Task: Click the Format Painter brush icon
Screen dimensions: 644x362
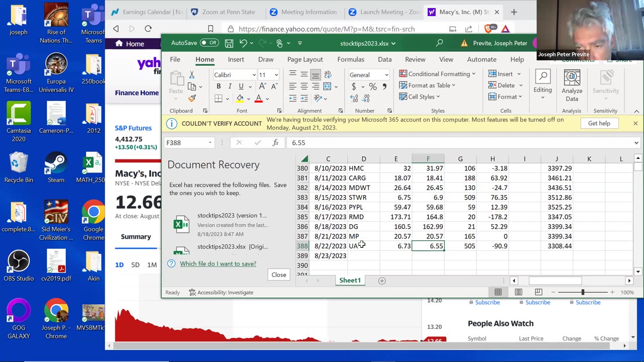Action: (x=192, y=99)
